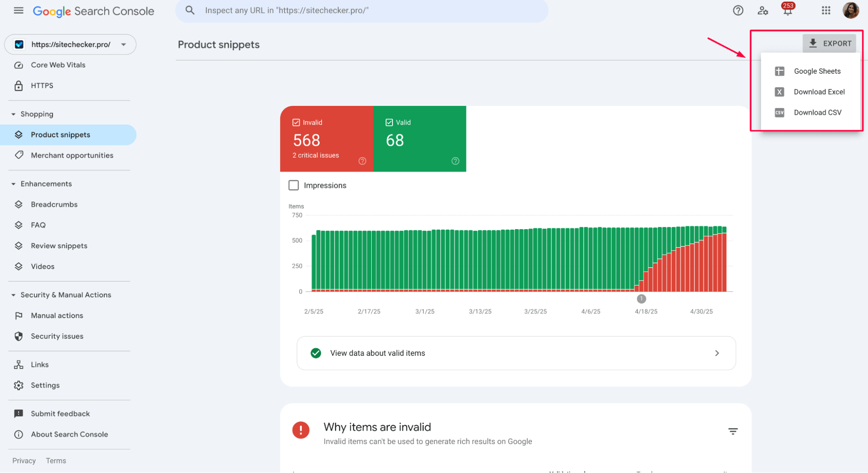Open Review snippets report
The image size is (868, 473).
69,246
